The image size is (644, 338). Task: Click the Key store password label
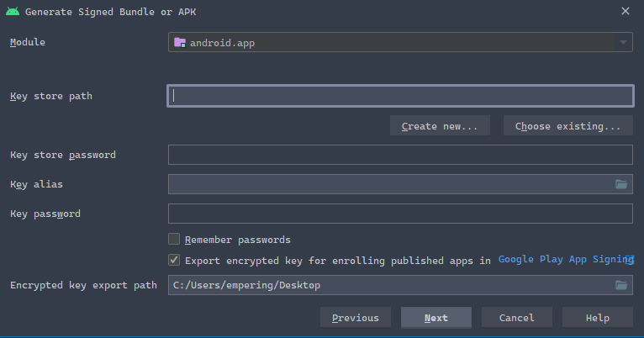pyautogui.click(x=63, y=155)
